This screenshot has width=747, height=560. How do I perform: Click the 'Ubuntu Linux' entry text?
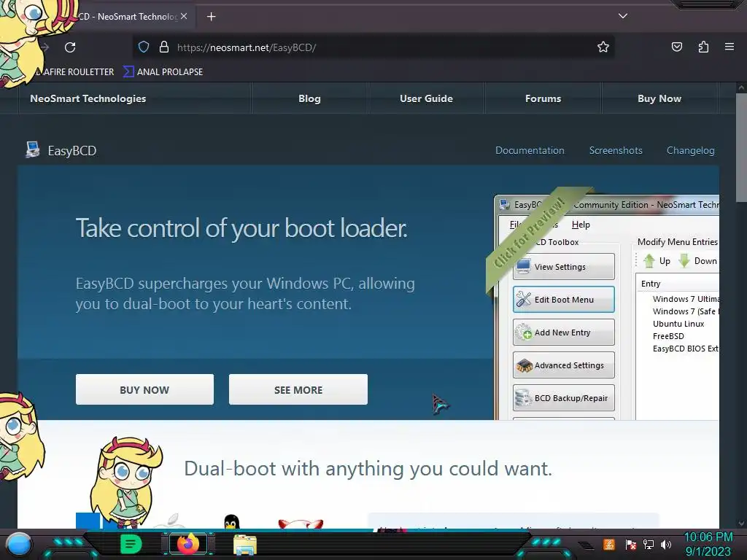pos(678,324)
